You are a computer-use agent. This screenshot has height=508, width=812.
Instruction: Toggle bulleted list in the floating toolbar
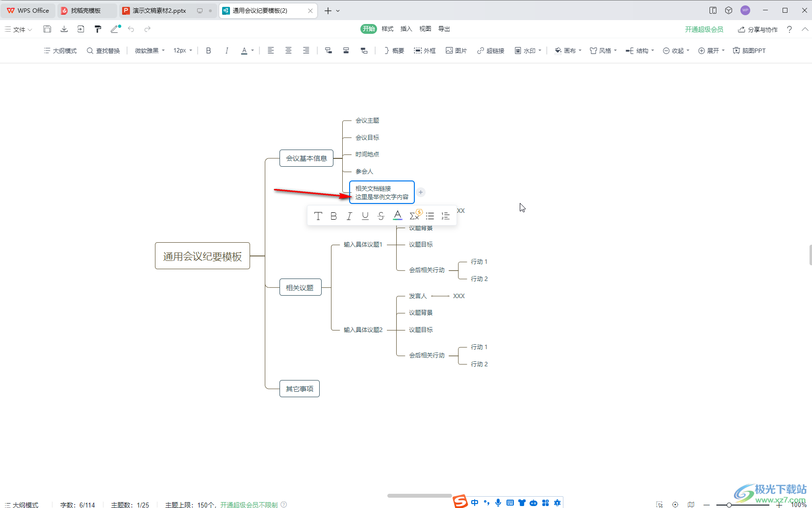click(x=430, y=216)
